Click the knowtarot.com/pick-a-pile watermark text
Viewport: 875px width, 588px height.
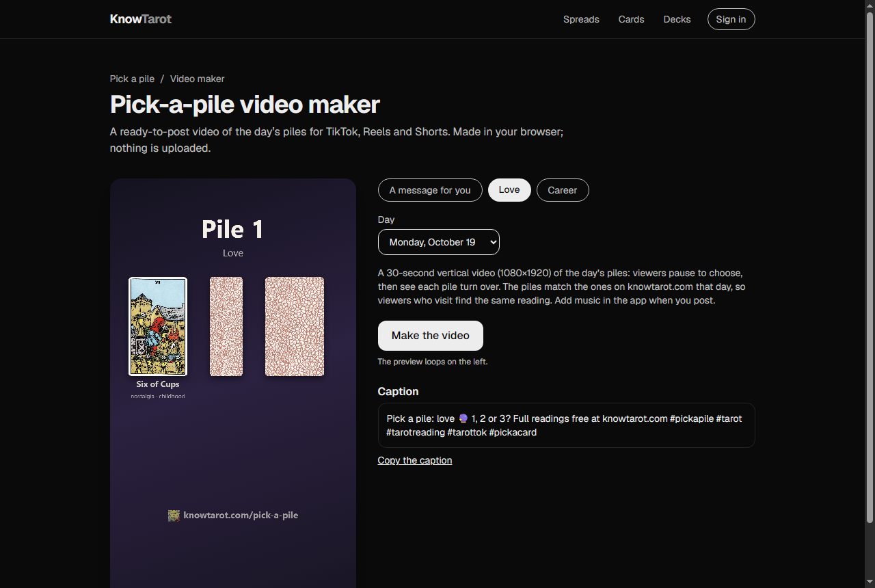[241, 516]
